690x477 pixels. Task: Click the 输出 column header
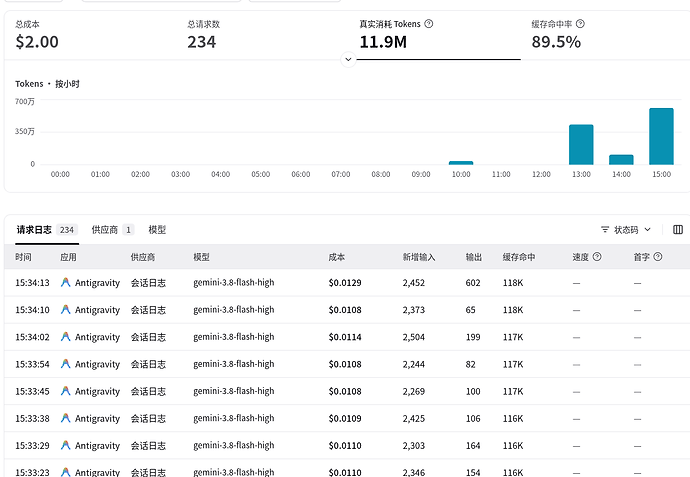[473, 257]
